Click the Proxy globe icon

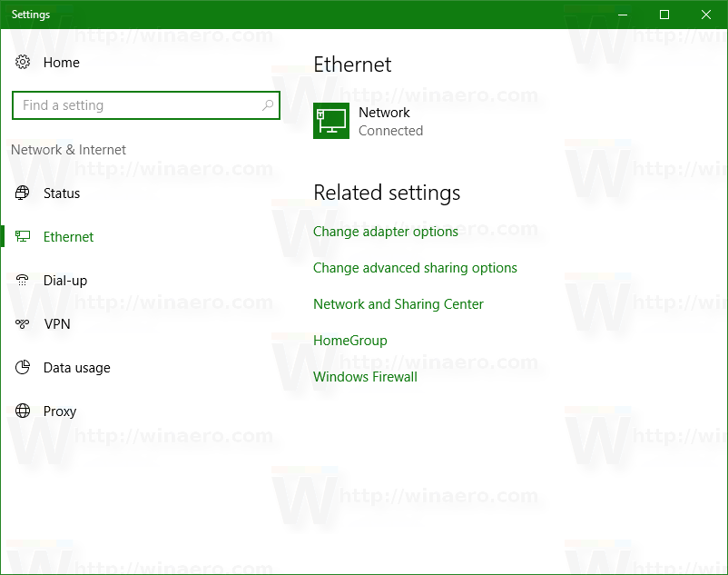click(x=23, y=411)
